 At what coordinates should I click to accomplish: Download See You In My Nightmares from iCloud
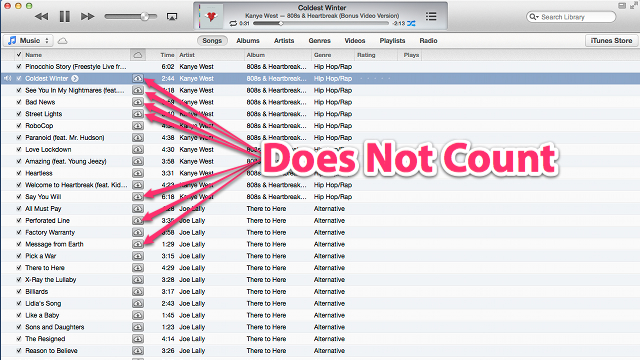[x=138, y=90]
